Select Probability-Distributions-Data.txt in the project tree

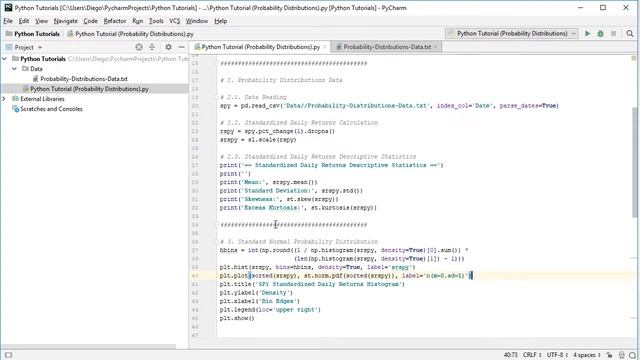point(84,79)
